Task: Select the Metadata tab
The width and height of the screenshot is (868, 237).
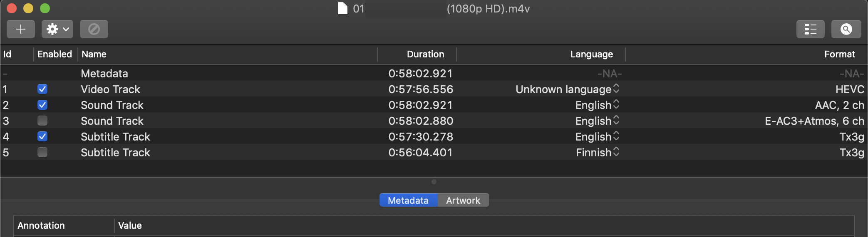Action: coord(408,200)
